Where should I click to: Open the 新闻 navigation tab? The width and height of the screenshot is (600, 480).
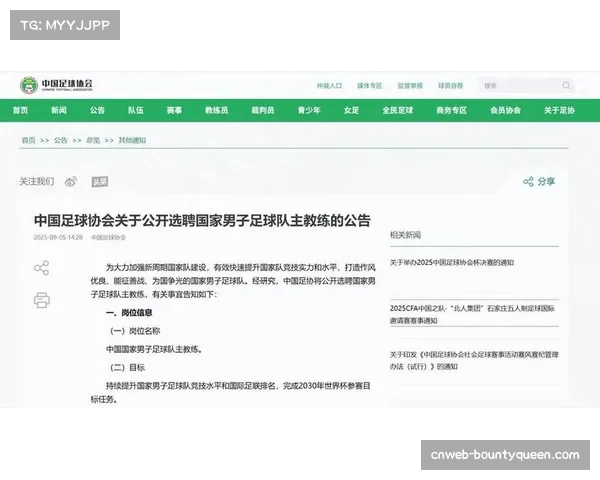(x=59, y=111)
